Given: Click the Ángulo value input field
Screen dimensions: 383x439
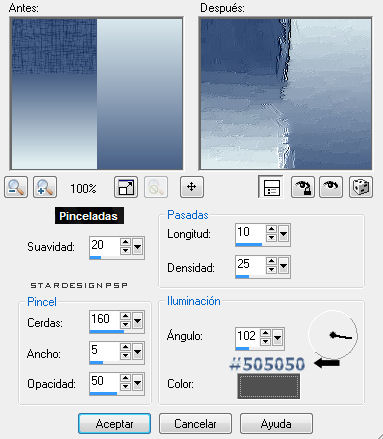Looking at the screenshot, I should [x=247, y=336].
